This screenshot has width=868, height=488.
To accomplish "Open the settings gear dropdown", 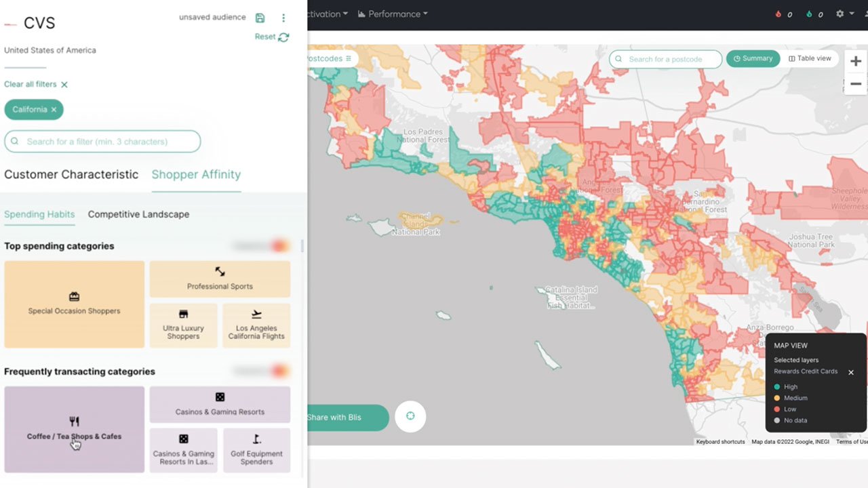I will click(845, 14).
